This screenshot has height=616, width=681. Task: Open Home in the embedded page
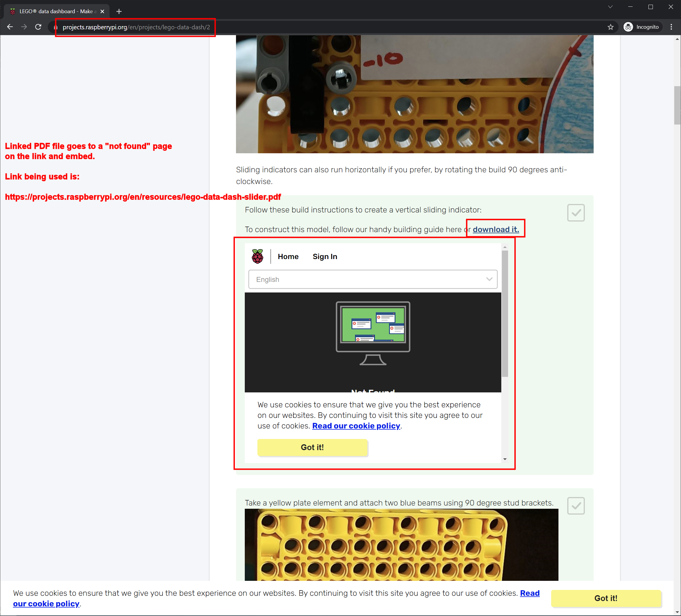[x=288, y=257]
